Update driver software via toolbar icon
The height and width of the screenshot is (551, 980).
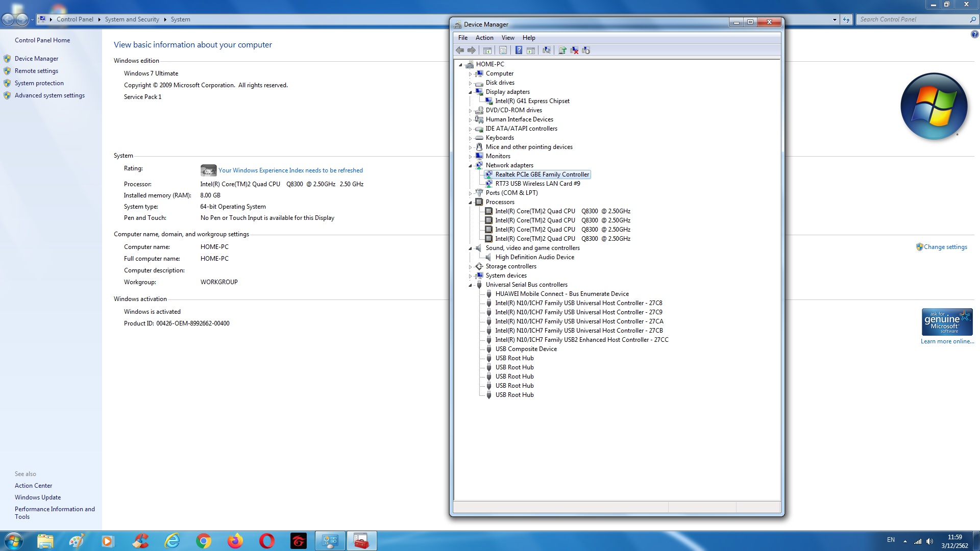coord(562,50)
